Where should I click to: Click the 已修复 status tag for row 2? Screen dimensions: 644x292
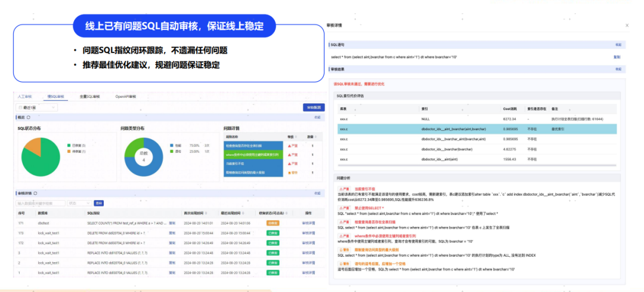click(273, 263)
